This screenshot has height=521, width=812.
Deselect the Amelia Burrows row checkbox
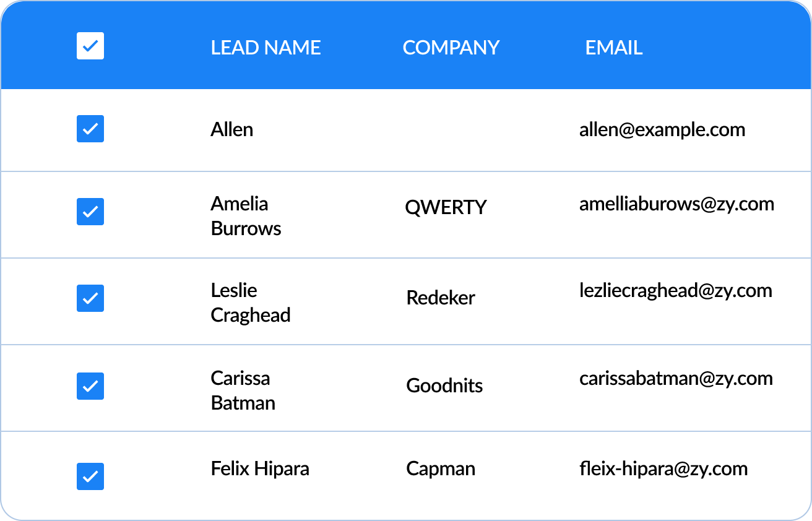[90, 212]
